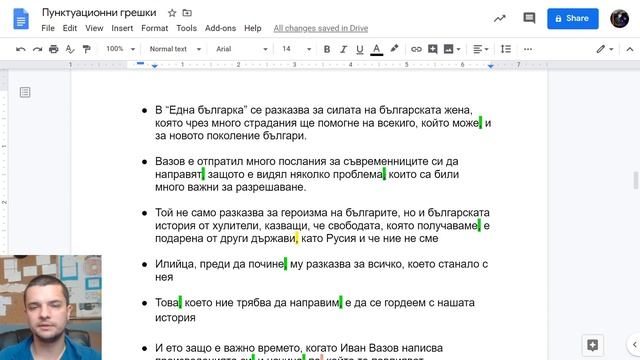Star the document Пунктуационни грешки
This screenshot has width=640, height=360.
[172, 13]
